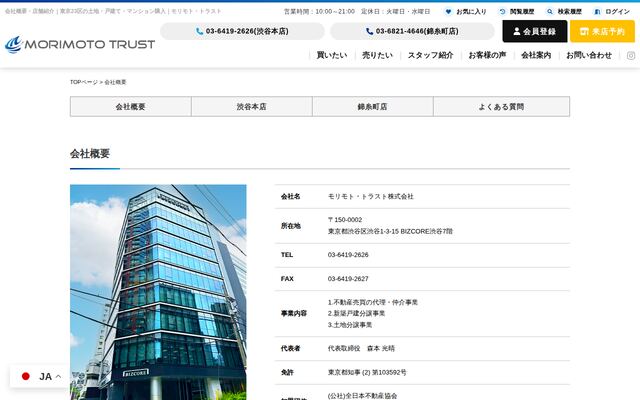Screen dimensions: 640x400
Task: Click the person icon on 会員登録
Action: point(517,31)
